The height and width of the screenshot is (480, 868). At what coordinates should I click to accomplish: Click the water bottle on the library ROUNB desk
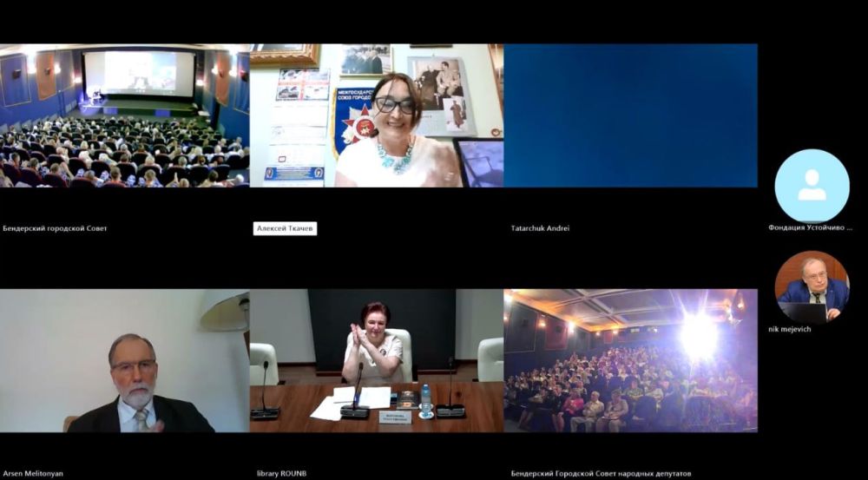426,400
